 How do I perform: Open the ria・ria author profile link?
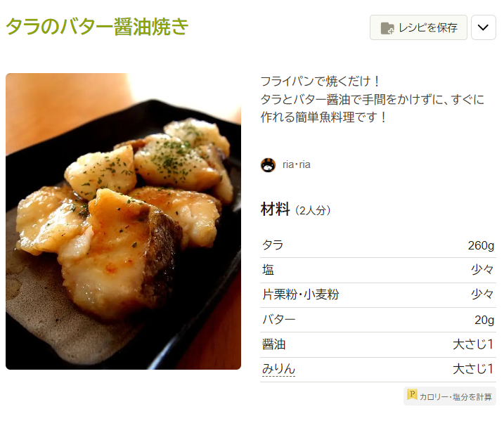click(x=297, y=165)
